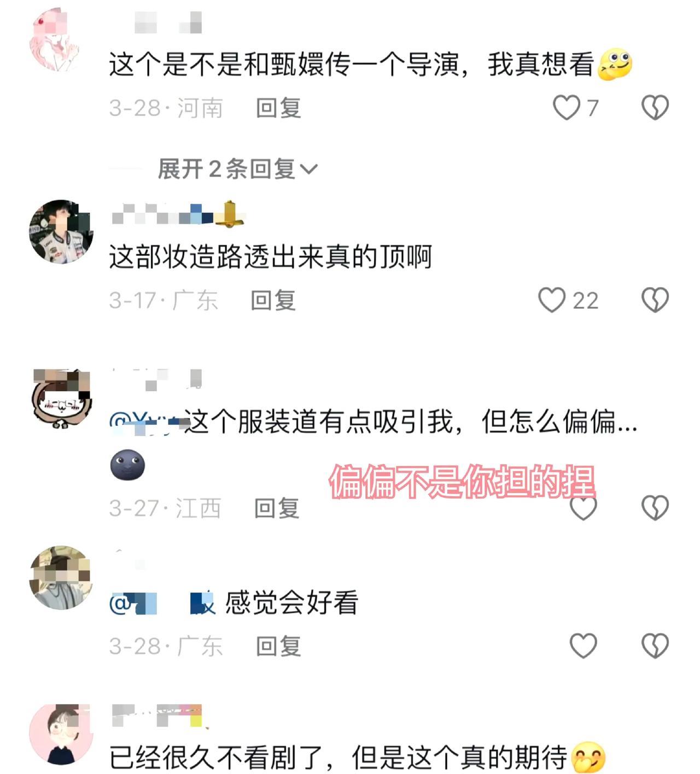Screen dimensions: 700x774
Task: Dislike the 服装道 comment from 江西
Action: 655,508
